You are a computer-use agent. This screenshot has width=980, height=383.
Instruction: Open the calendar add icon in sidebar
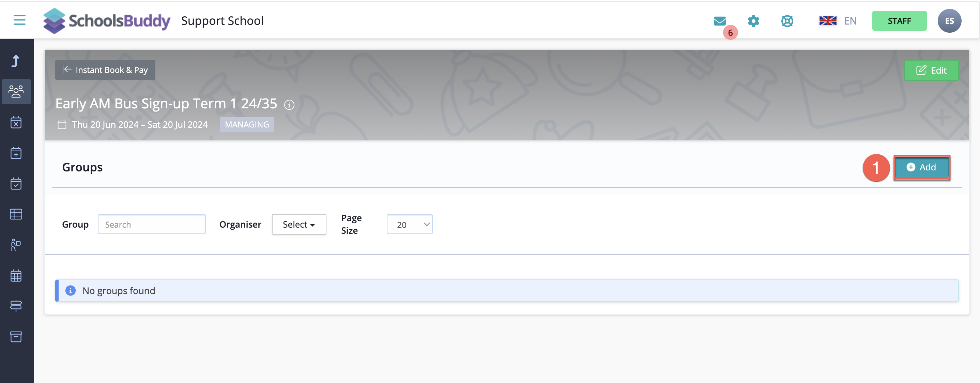point(16,153)
